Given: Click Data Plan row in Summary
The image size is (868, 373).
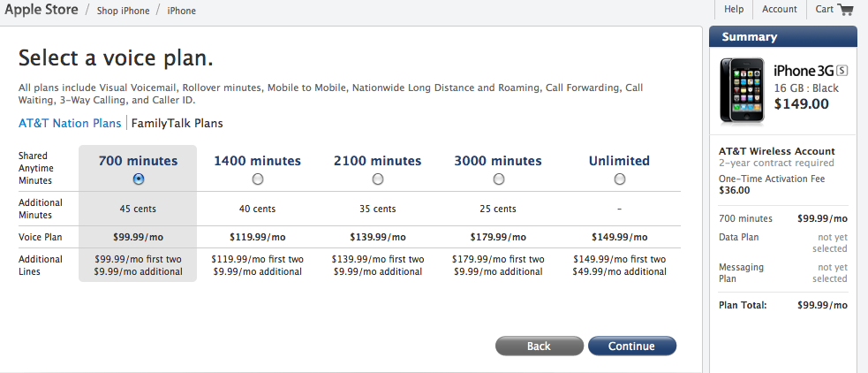Looking at the screenshot, I should click(x=782, y=243).
